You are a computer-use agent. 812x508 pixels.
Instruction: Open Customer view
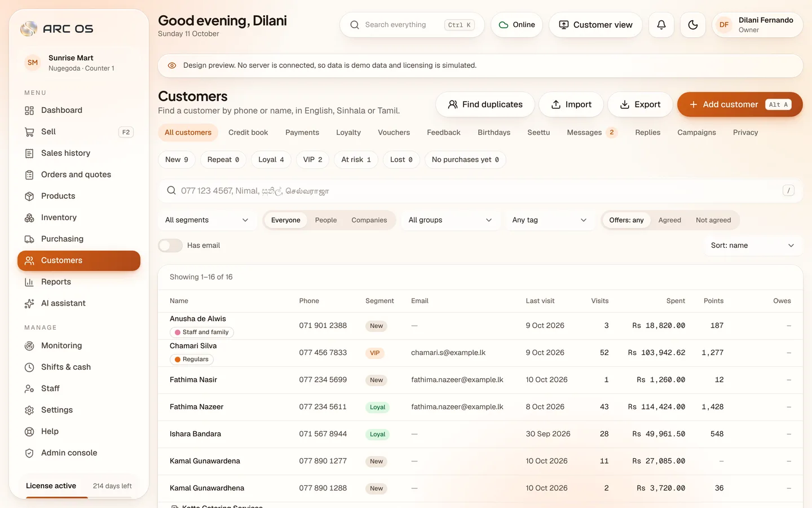[x=595, y=25]
